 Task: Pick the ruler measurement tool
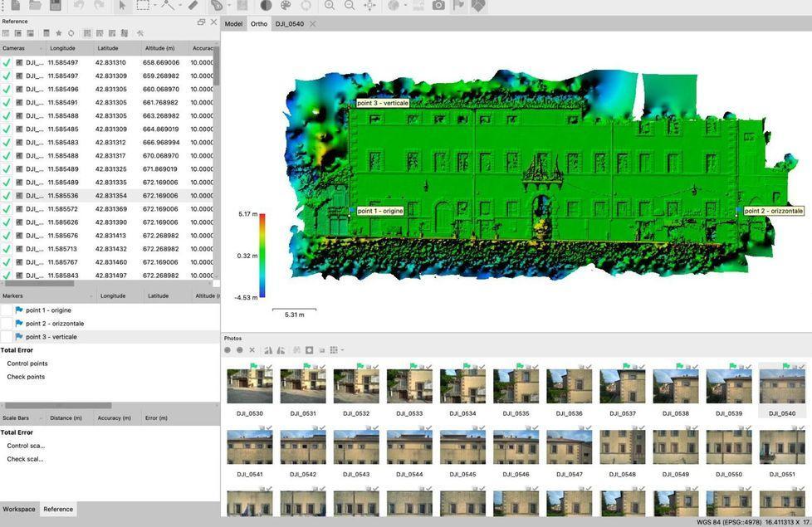click(x=193, y=5)
